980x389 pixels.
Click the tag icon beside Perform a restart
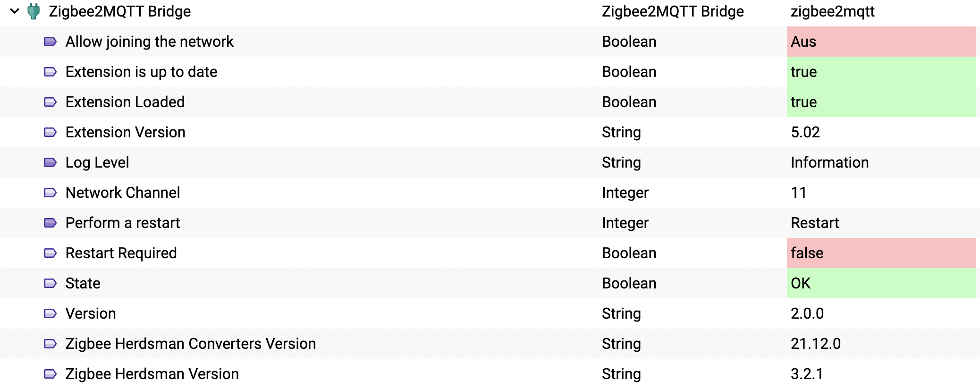50,223
